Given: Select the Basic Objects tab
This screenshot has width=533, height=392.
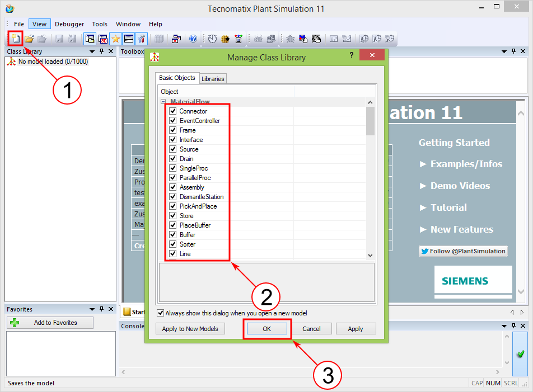Looking at the screenshot, I should click(177, 78).
